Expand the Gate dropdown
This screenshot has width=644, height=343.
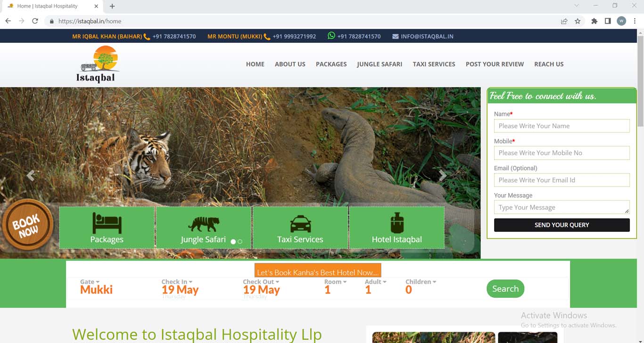[90, 282]
